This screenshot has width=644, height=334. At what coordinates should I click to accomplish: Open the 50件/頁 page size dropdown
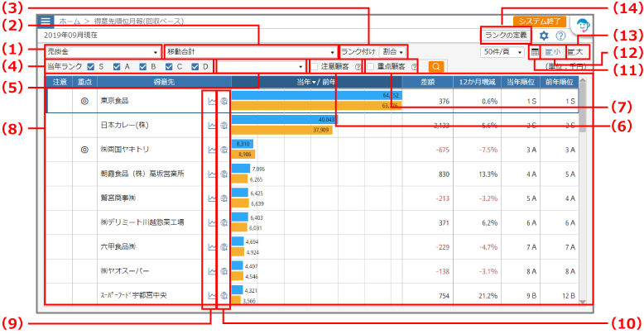tap(502, 52)
